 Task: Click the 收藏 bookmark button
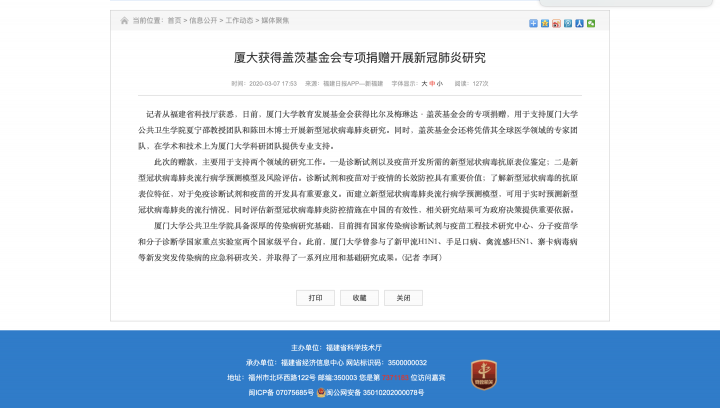pos(359,298)
